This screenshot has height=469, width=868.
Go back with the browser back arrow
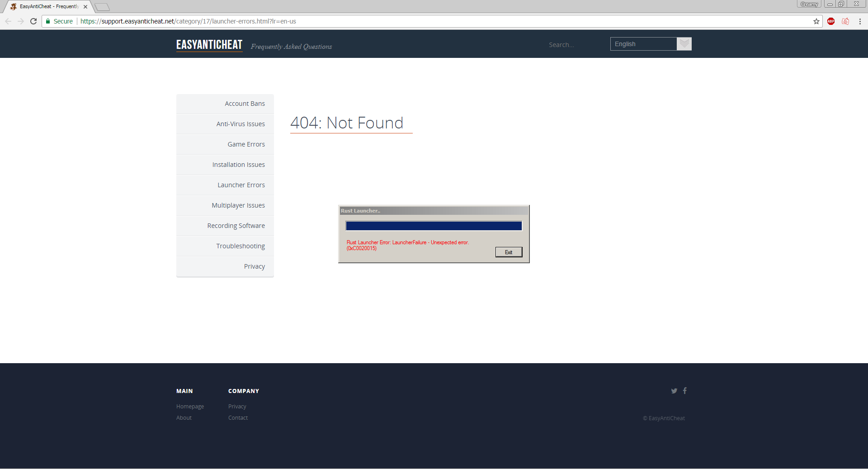[x=8, y=21]
